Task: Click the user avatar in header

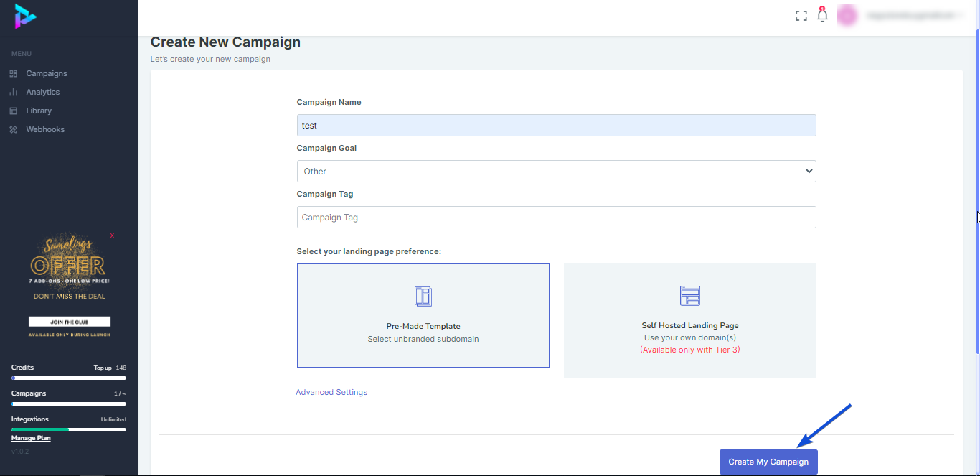Action: click(847, 15)
